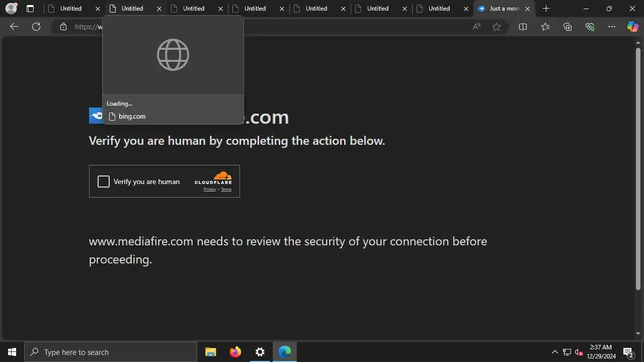This screenshot has width=644, height=362.
Task: Launch Copilot from the toolbar
Action: pyautogui.click(x=632, y=27)
